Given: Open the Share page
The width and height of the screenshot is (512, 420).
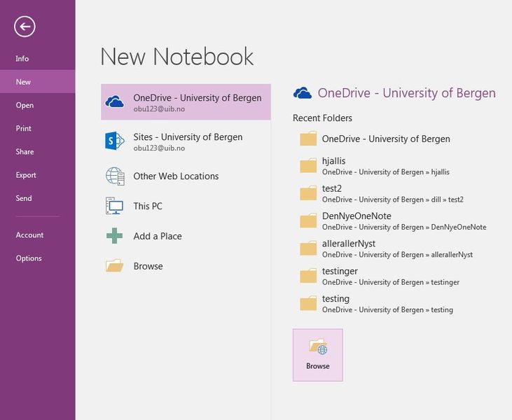Looking at the screenshot, I should (38, 151).
